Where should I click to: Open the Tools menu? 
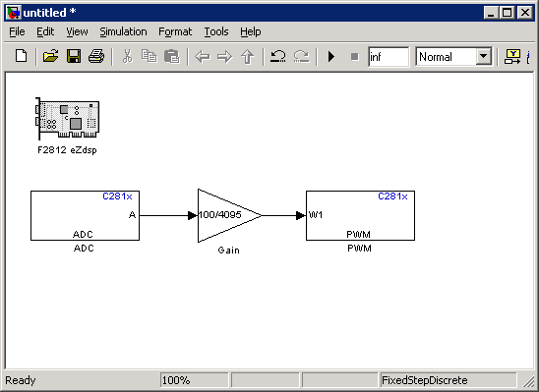[216, 31]
